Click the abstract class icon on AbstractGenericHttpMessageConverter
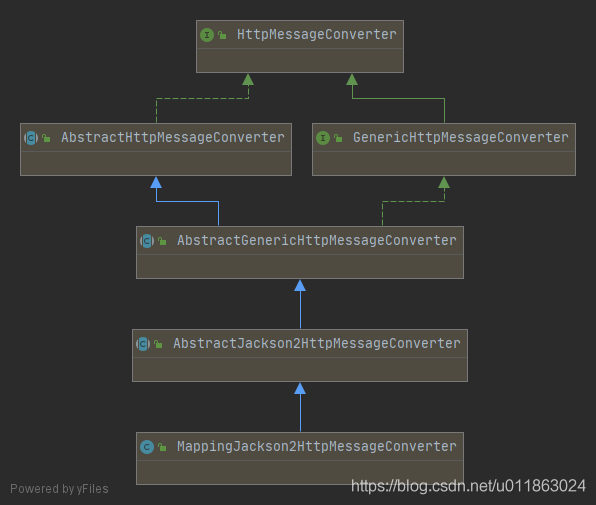The height and width of the screenshot is (505, 596). pos(147,241)
